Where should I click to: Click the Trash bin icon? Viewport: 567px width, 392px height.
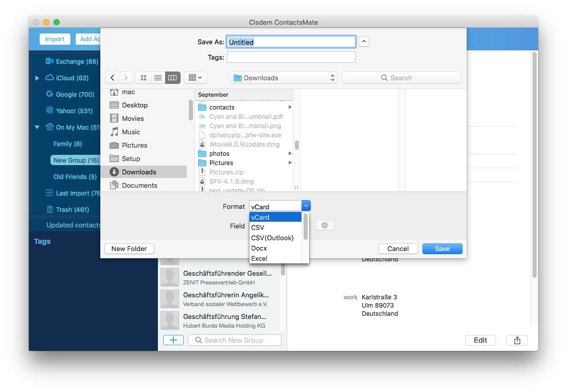49,209
